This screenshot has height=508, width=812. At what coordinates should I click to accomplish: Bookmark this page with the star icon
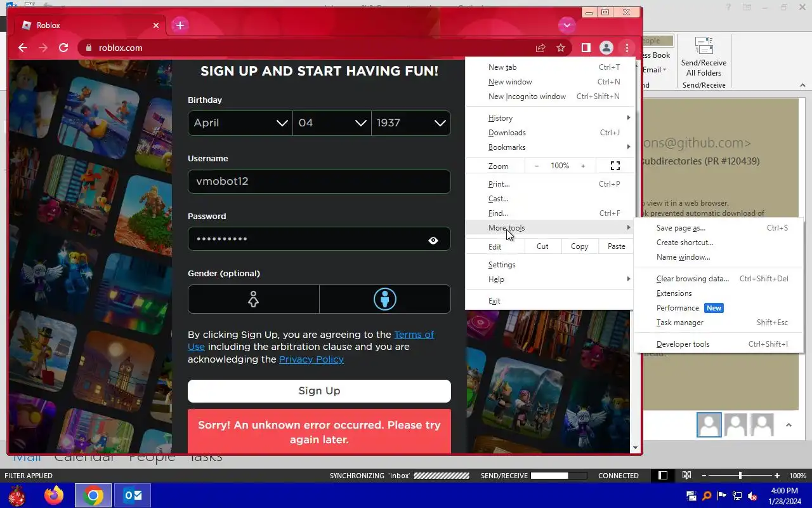(x=561, y=48)
